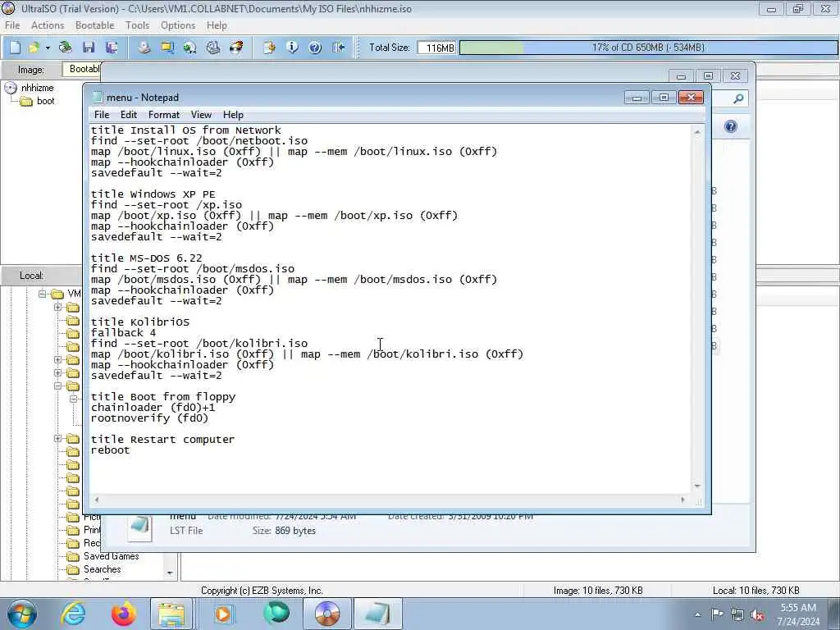Click the menu LST file thumbnail in Explorer details
840x630 pixels.
[x=139, y=527]
